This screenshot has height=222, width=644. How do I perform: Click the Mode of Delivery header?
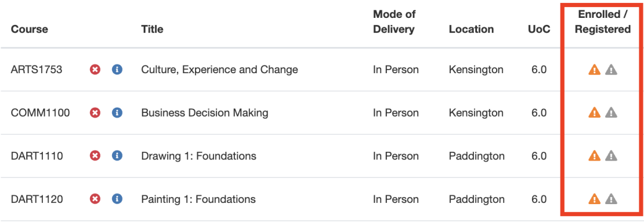394,22
